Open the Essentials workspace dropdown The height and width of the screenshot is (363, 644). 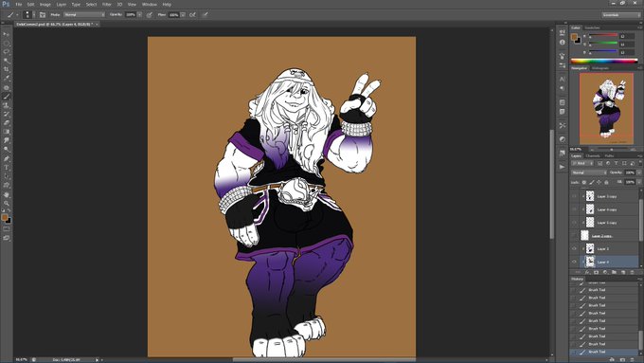click(x=621, y=15)
